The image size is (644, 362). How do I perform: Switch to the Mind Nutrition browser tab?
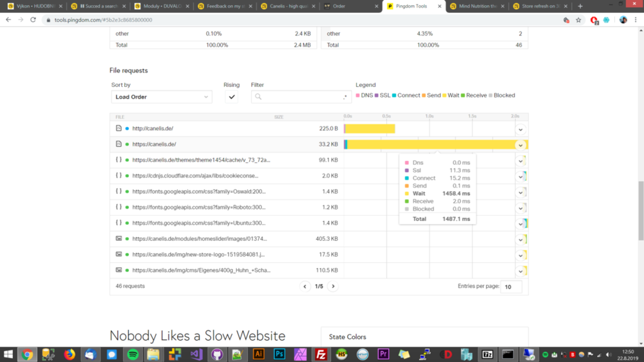click(477, 6)
